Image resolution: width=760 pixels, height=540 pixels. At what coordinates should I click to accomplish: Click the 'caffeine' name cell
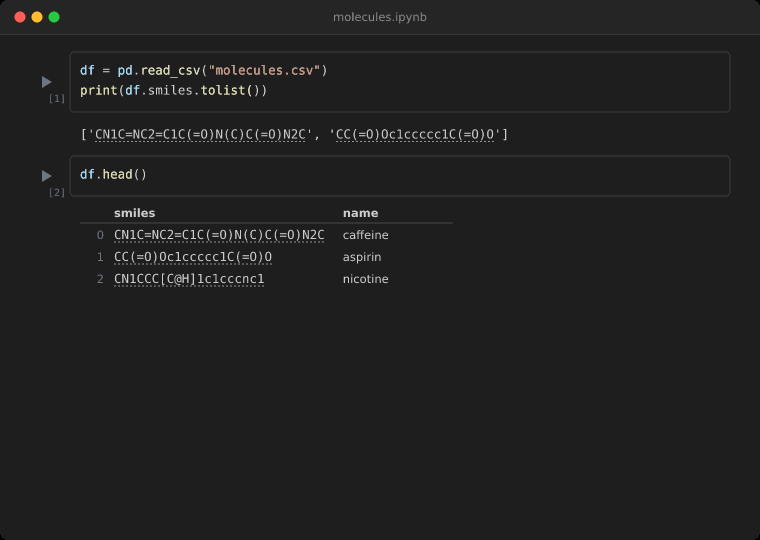click(365, 235)
